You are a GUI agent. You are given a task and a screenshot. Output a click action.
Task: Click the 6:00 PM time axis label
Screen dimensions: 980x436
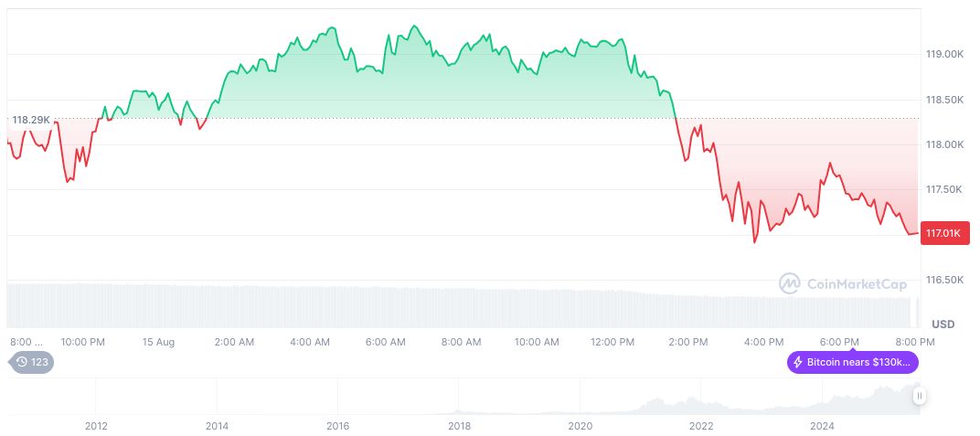[x=839, y=342]
